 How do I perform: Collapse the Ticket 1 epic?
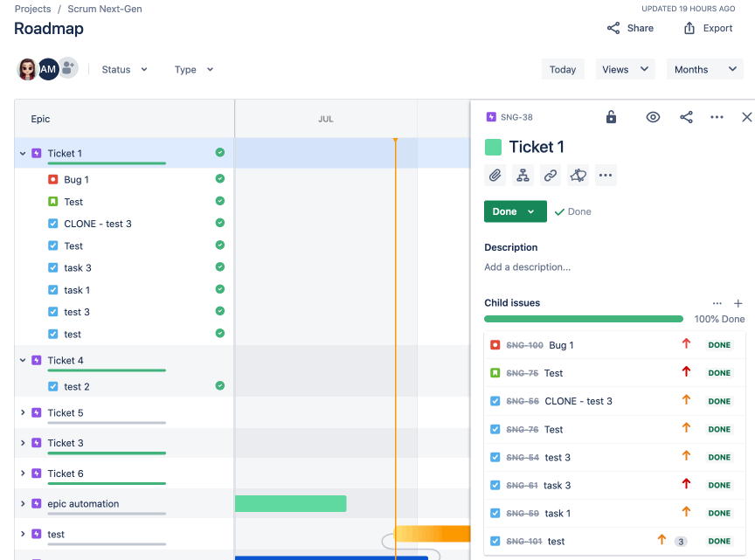pos(24,152)
